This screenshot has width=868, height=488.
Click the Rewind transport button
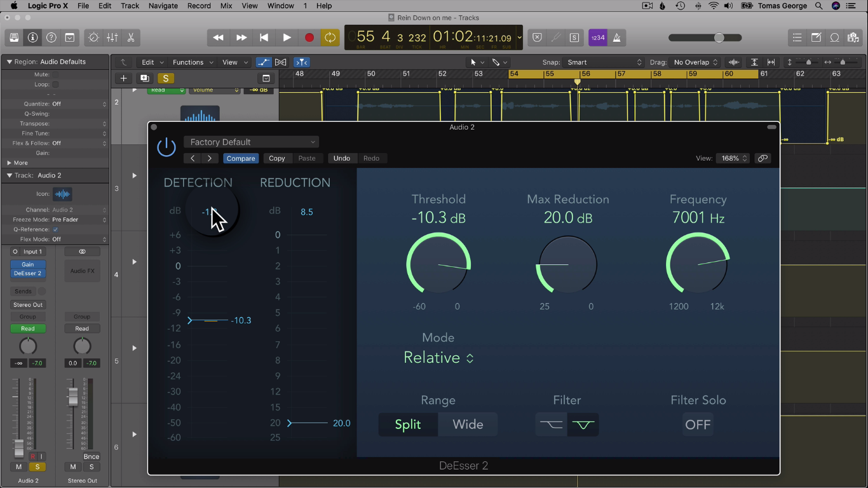218,37
